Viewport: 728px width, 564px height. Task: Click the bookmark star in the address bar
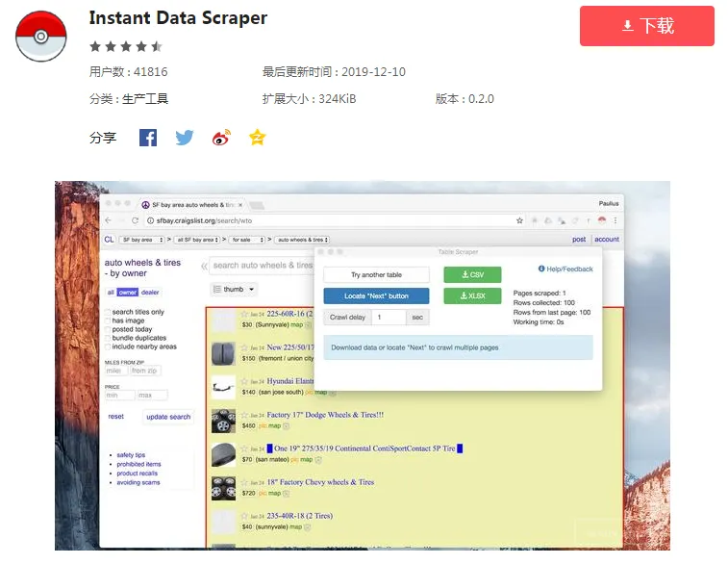point(519,220)
